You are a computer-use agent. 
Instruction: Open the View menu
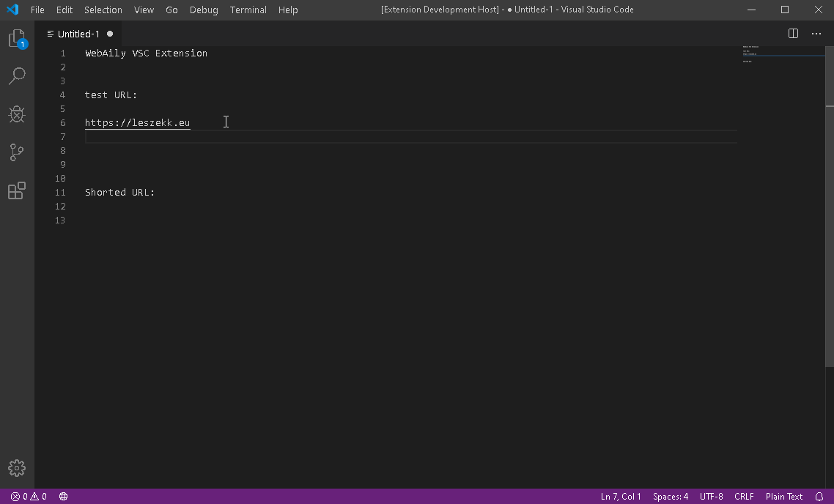click(x=144, y=10)
